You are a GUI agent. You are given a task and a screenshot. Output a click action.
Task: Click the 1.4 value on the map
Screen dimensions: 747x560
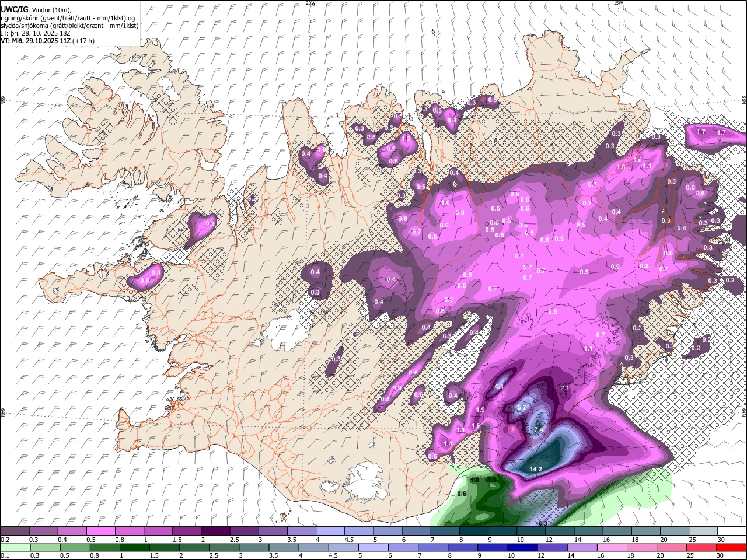tap(448, 443)
